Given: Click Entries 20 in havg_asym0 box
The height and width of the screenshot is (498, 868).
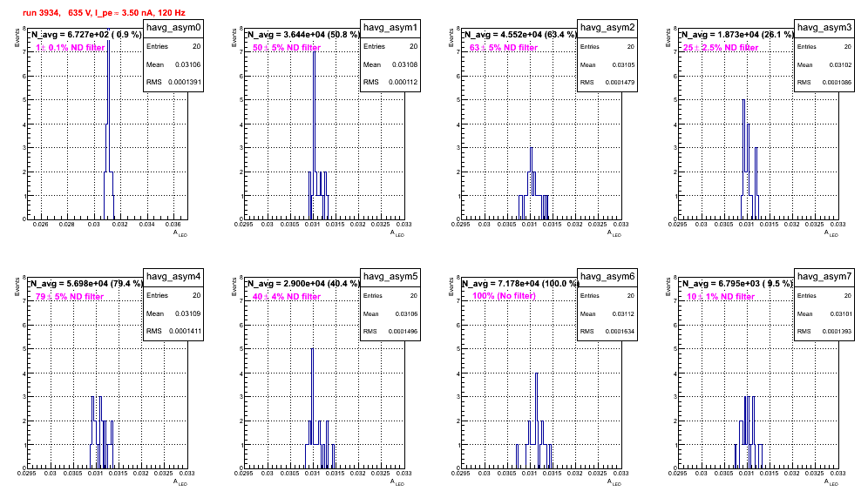Looking at the screenshot, I should (x=173, y=46).
